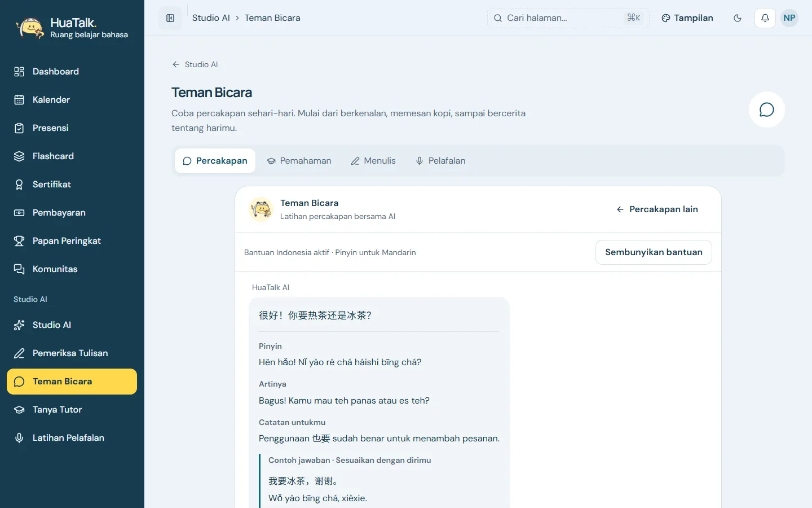Go to Presensi page
The height and width of the screenshot is (508, 812).
(x=72, y=128)
